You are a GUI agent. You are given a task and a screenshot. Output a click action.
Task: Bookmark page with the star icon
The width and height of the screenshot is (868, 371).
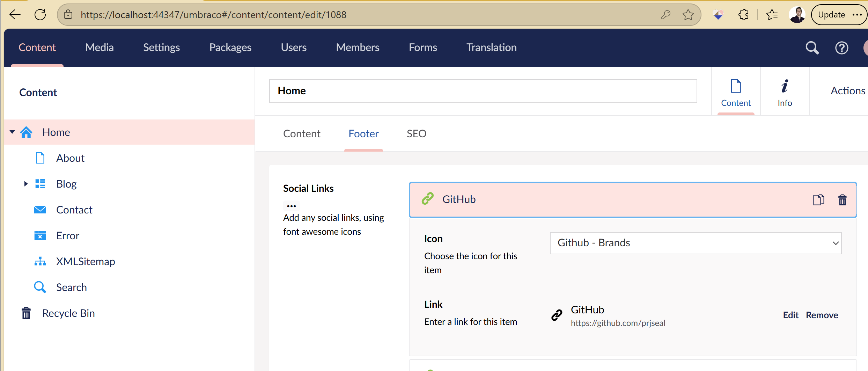(x=688, y=15)
